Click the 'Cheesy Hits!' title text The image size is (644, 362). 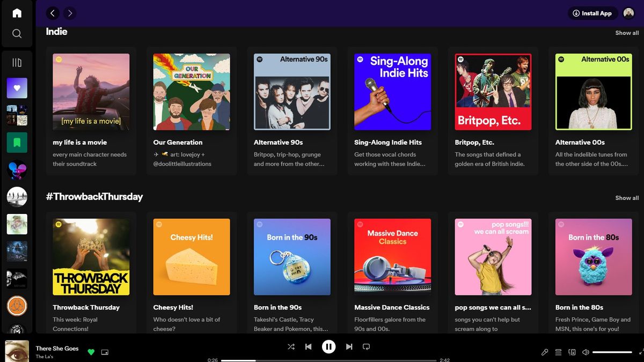(x=173, y=307)
